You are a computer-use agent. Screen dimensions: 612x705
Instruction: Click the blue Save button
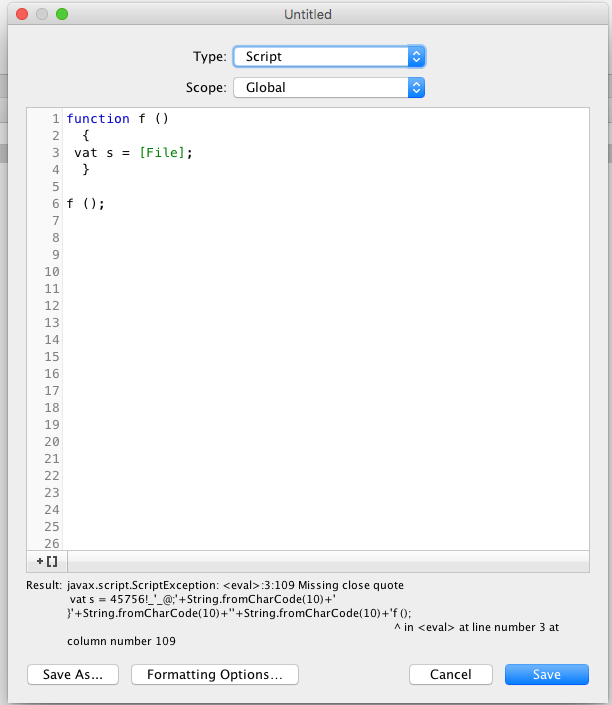point(547,674)
